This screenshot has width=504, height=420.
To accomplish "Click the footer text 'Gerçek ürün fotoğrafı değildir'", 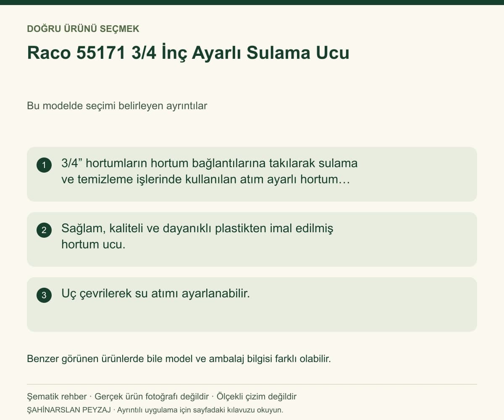I will [x=152, y=396].
